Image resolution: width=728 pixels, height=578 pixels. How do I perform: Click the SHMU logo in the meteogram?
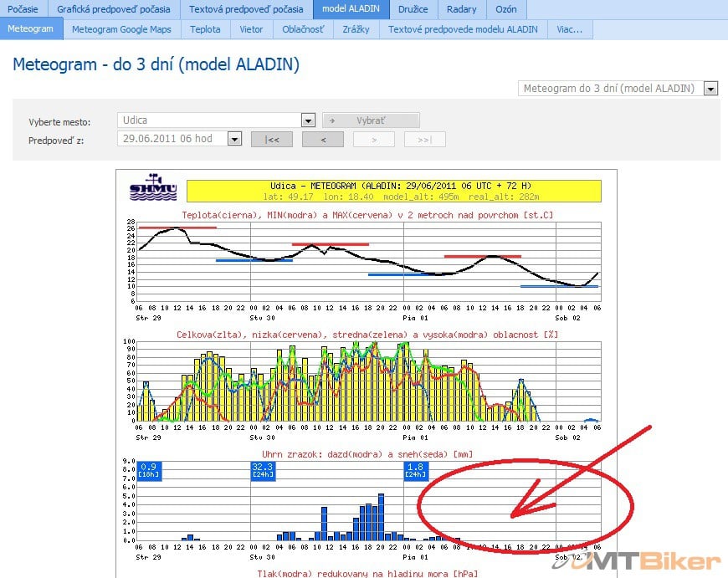click(x=153, y=188)
